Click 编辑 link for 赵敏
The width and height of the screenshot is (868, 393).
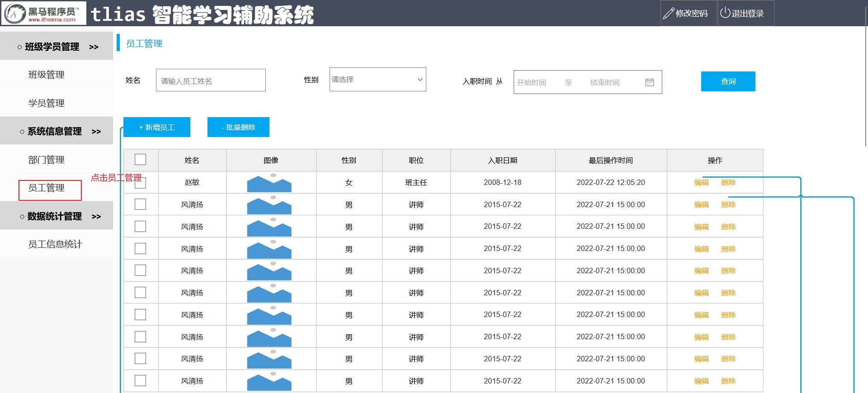[701, 183]
